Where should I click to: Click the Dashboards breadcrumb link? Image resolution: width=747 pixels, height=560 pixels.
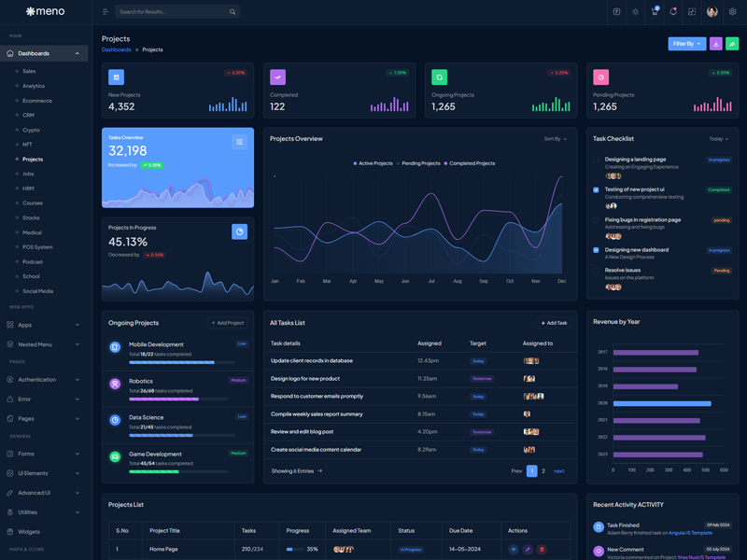[x=116, y=49]
